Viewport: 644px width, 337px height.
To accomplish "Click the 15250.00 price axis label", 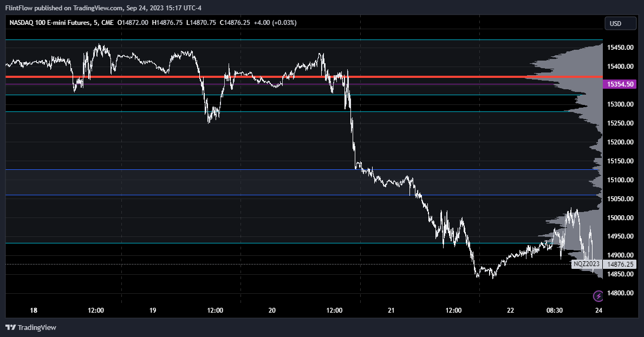I will (620, 123).
